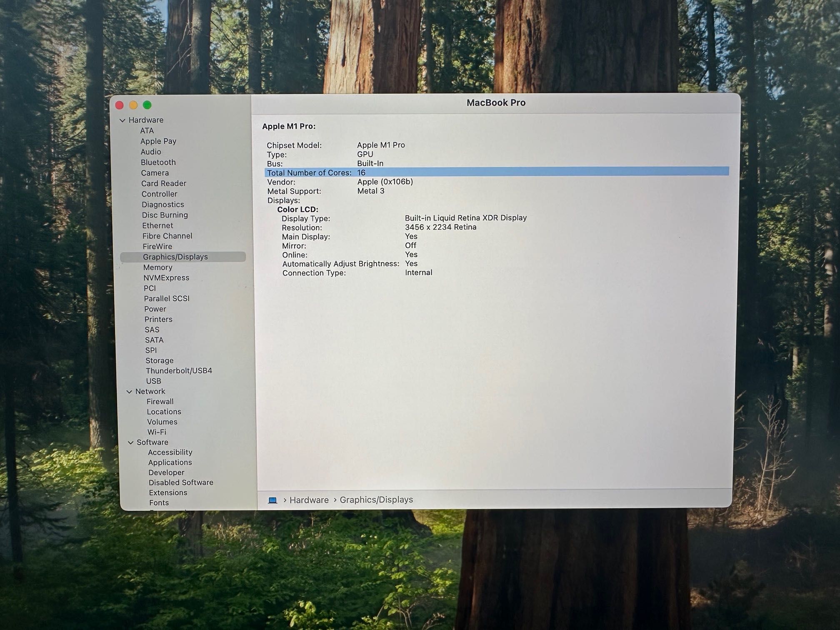
Task: Click the computer icon in path bar
Action: coord(272,500)
